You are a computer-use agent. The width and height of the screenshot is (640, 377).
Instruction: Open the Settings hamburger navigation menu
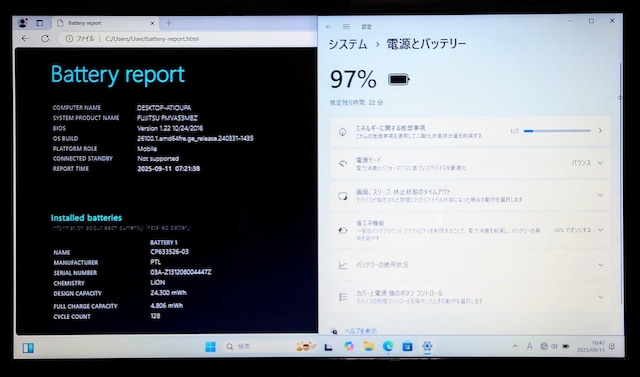[346, 27]
